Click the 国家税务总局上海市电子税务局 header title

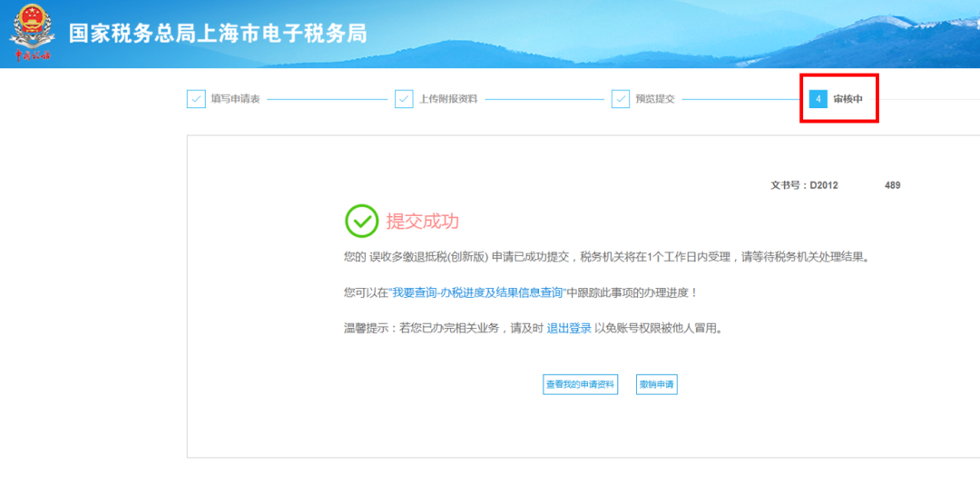click(x=218, y=34)
